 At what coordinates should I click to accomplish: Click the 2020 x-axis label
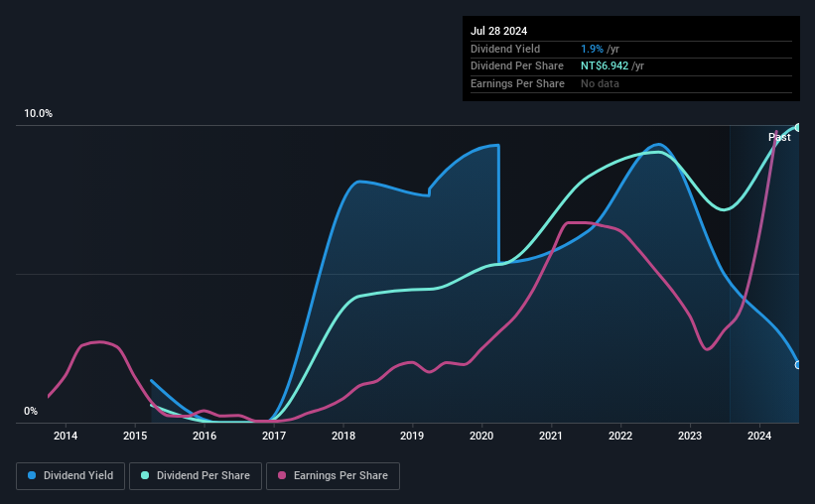481,436
